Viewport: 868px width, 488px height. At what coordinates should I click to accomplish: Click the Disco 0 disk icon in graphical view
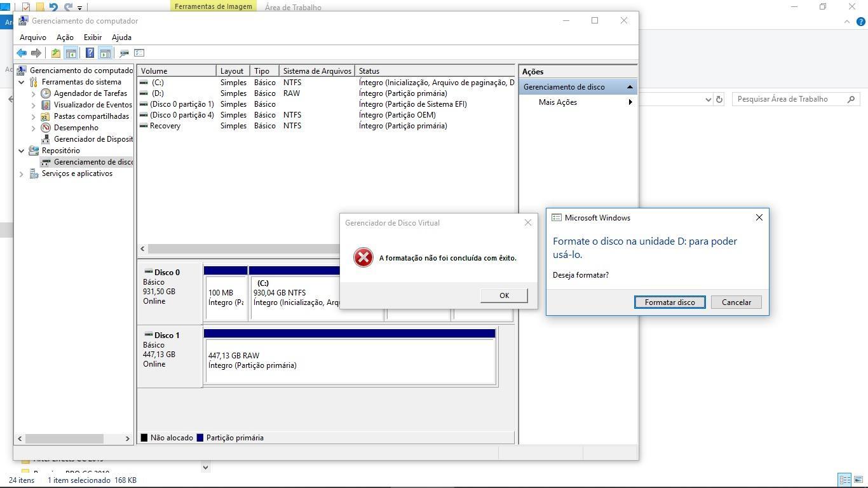pos(148,271)
